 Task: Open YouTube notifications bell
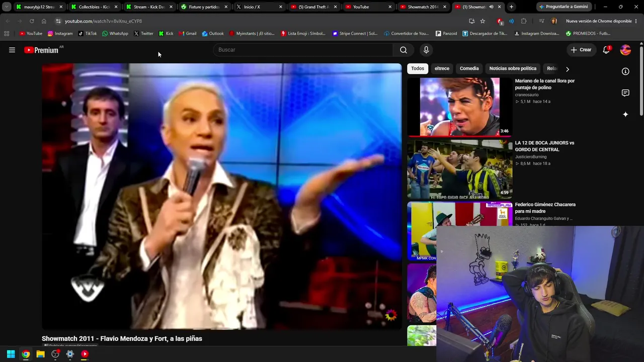tap(606, 50)
